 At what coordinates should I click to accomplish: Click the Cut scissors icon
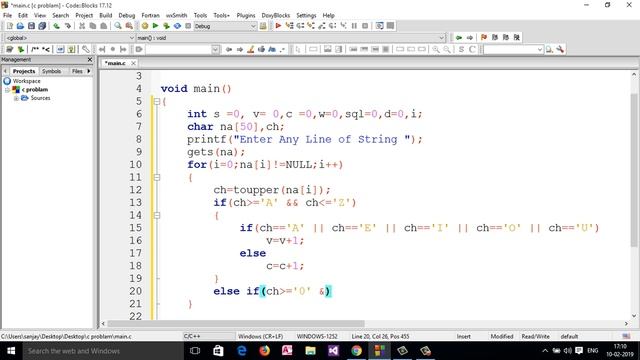click(x=82, y=26)
